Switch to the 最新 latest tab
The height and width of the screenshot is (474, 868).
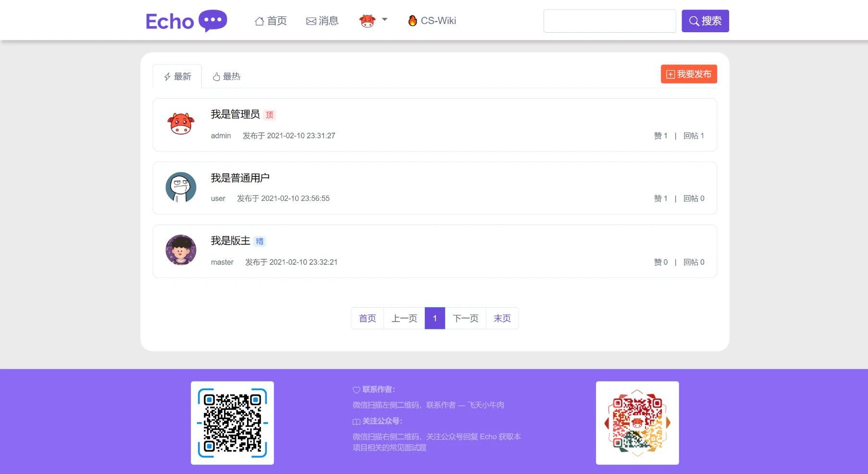177,77
